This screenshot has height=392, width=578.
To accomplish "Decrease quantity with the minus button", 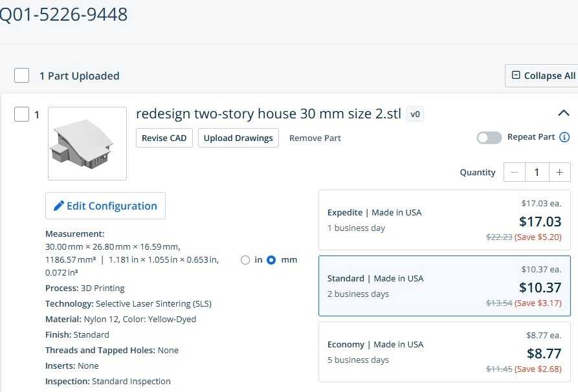I will (x=515, y=172).
